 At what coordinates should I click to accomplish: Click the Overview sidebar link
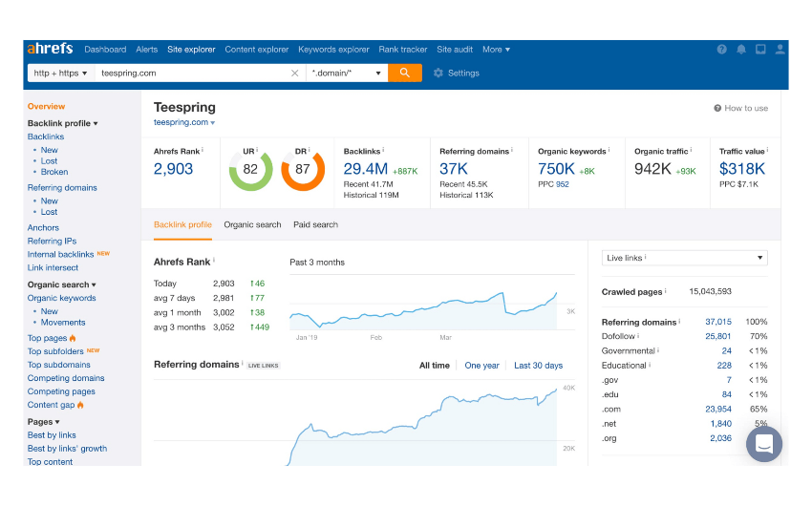pos(46,106)
